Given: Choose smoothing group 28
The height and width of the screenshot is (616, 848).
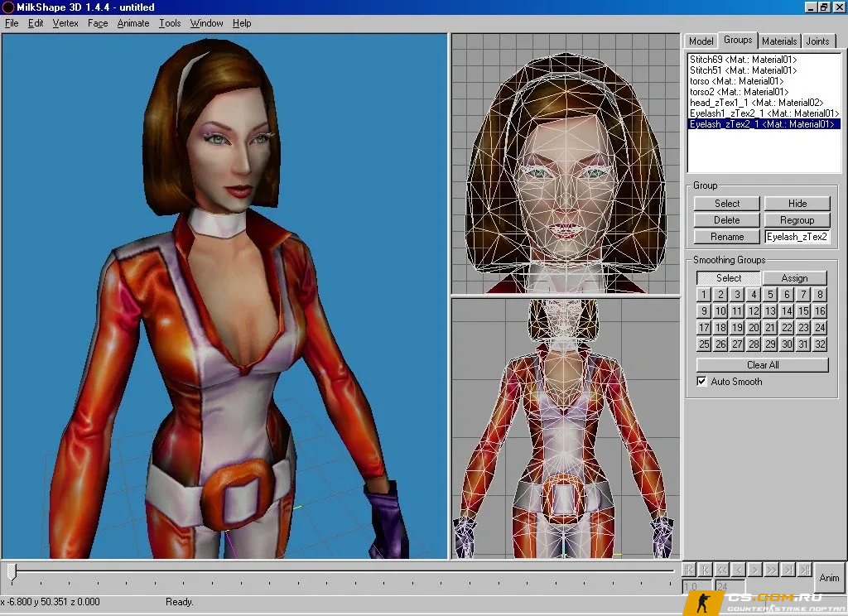Looking at the screenshot, I should click(754, 344).
